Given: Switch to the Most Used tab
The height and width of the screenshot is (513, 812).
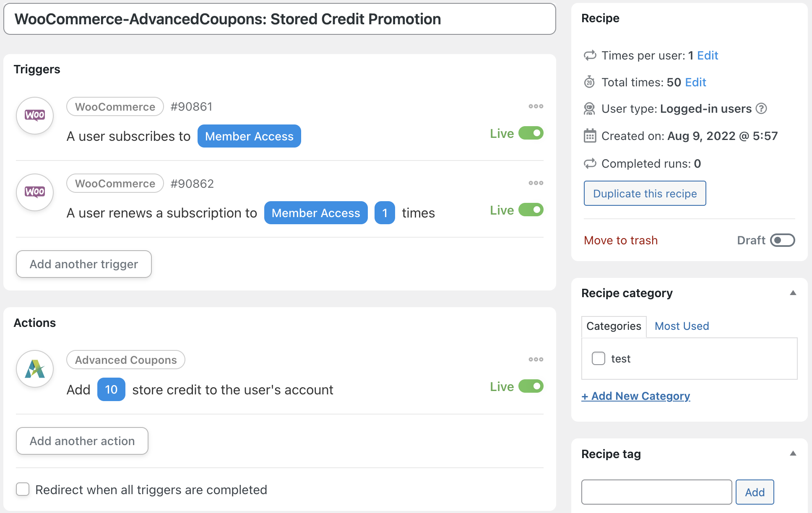Looking at the screenshot, I should (x=682, y=326).
